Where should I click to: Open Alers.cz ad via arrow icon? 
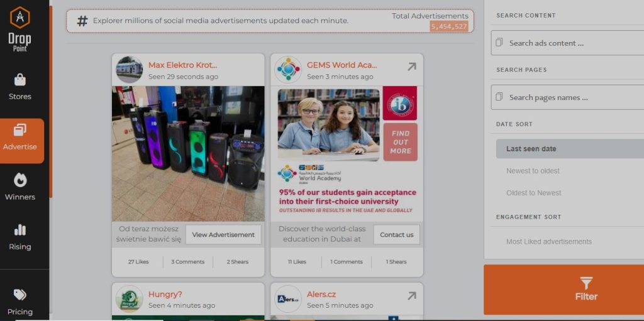point(411,295)
